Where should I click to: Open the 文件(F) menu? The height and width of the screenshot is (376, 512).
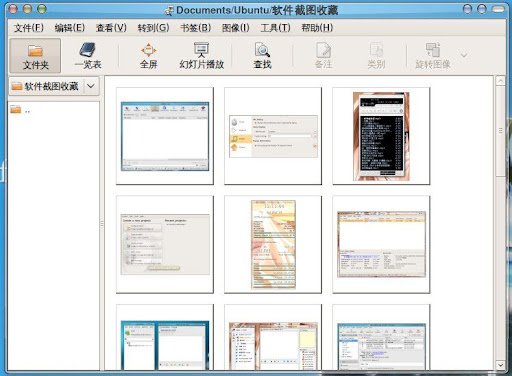pos(29,28)
